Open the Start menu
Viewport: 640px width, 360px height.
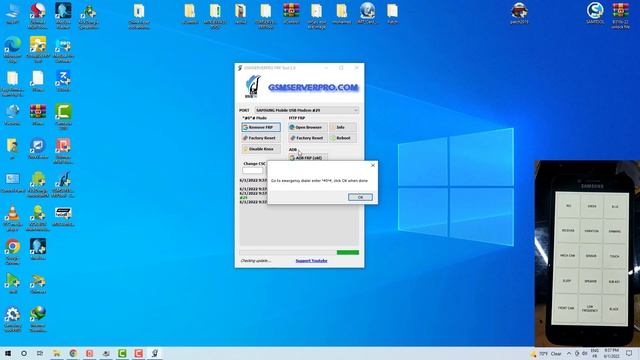tap(8, 353)
